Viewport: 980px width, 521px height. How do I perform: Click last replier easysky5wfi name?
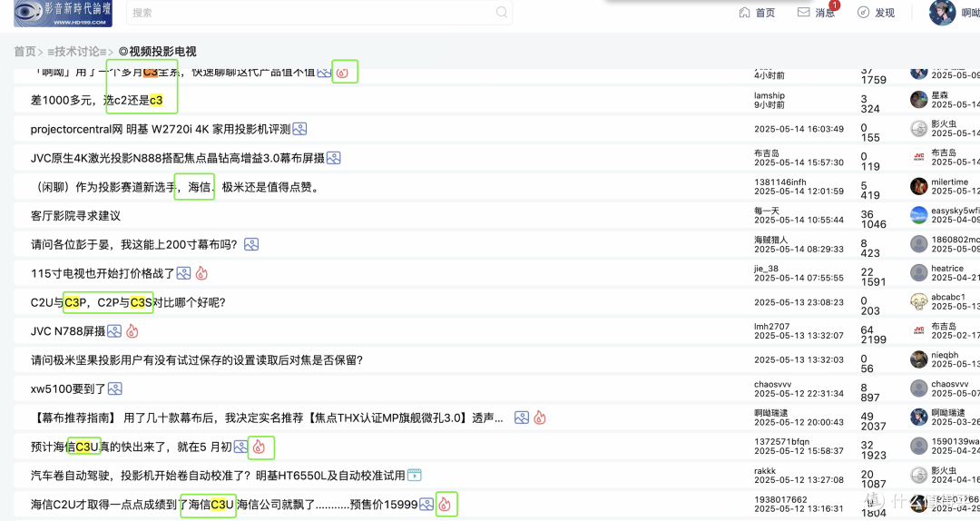tap(955, 211)
